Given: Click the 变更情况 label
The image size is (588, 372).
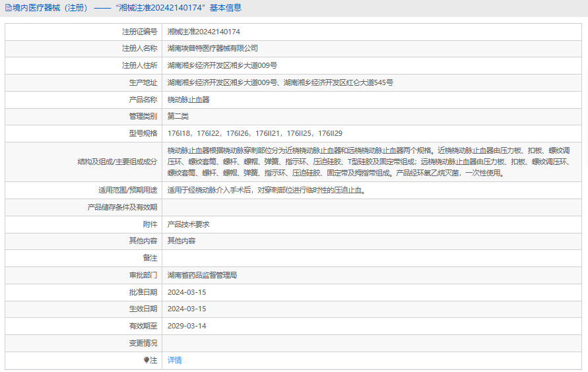Looking at the screenshot, I should (x=143, y=343).
